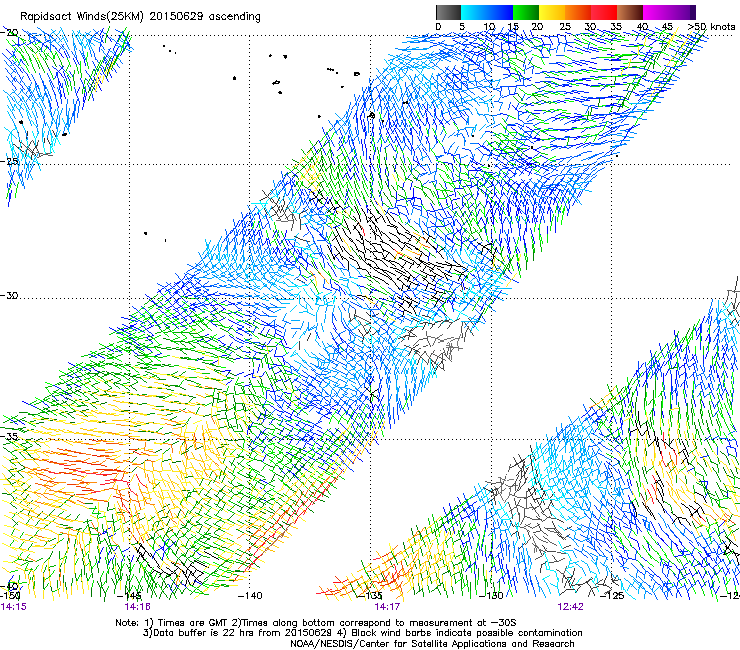Image resolution: width=740 pixels, height=650 pixels.
Task: Click the gray 0-5 knots color swatch
Action: pos(448,12)
